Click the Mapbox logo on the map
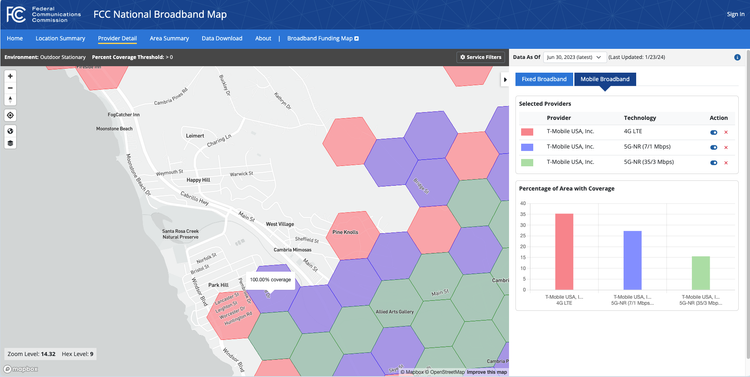Screen dimensions: 750x377 pyautogui.click(x=21, y=369)
